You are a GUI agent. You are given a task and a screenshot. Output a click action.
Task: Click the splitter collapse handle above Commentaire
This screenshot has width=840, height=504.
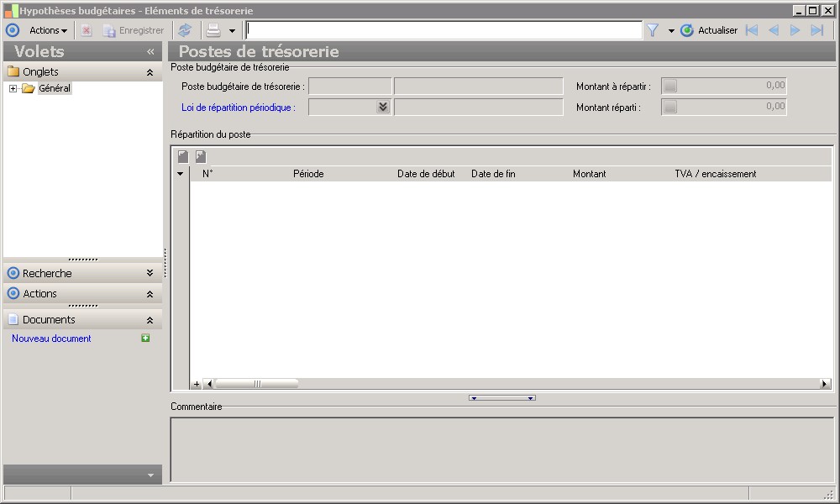502,398
